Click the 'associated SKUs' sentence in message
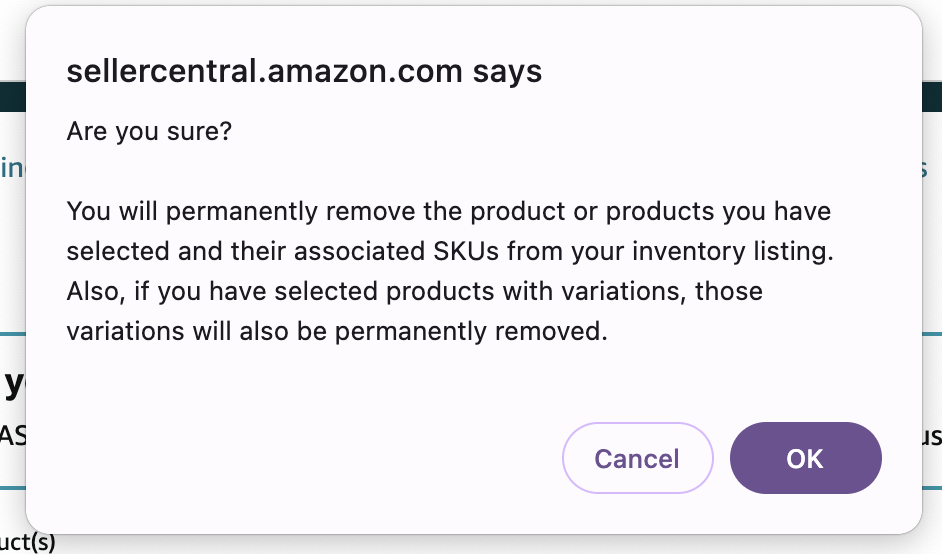942x554 pixels. pyautogui.click(x=448, y=252)
